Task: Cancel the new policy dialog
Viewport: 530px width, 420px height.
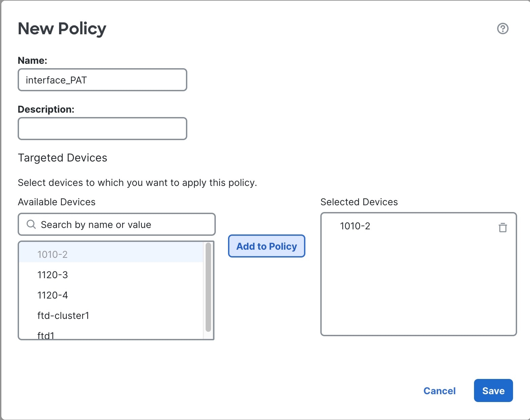Action: point(439,391)
